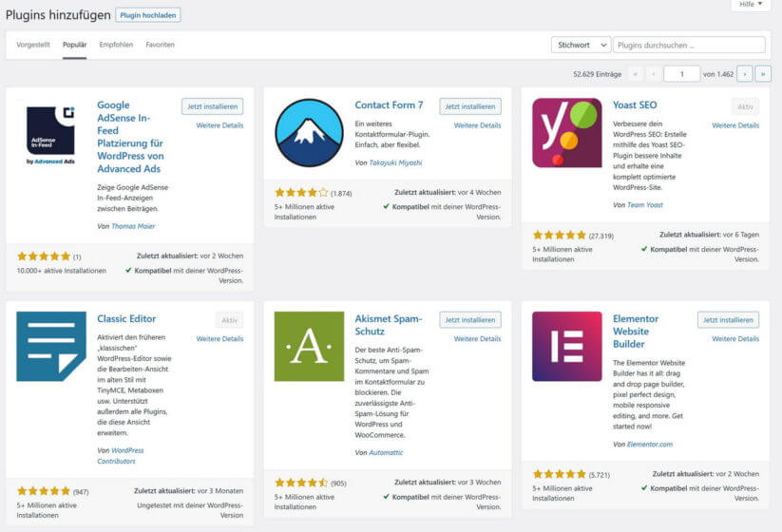Click the Akismet Spam-Schutz plugin icon
Image resolution: width=782 pixels, height=532 pixels.
pyautogui.click(x=309, y=346)
